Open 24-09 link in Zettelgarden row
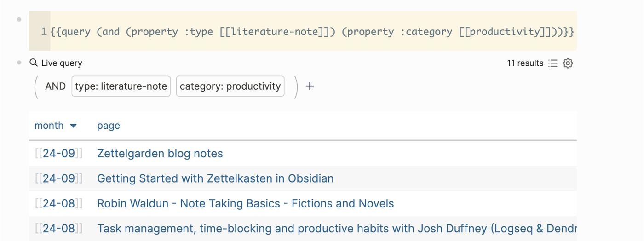Screen dimensions: 644x241 pos(58,154)
